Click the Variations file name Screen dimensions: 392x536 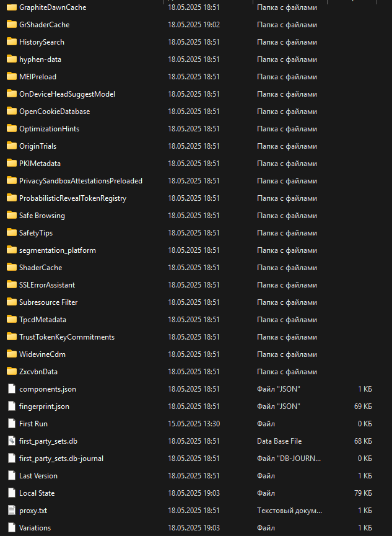coord(35,528)
